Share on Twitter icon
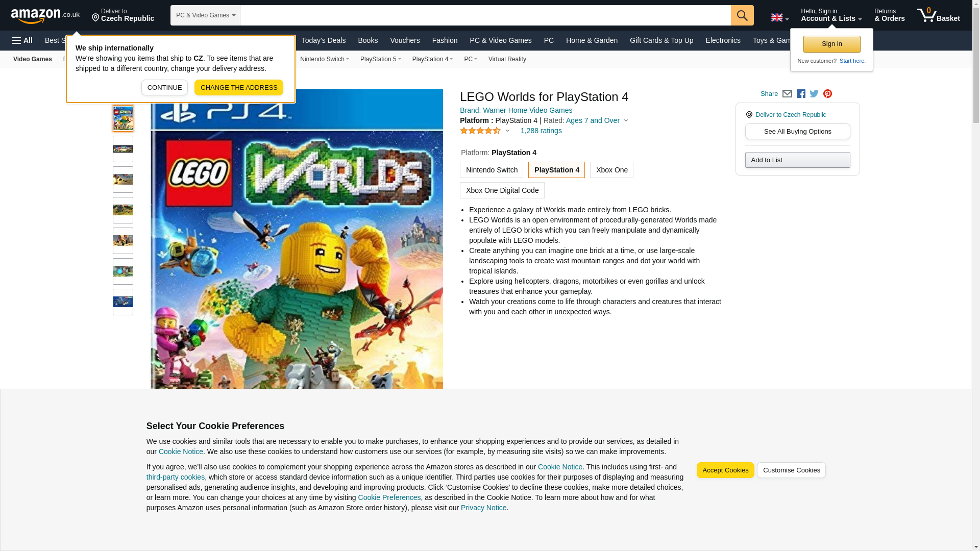This screenshot has height=551, width=980. pos(814,94)
